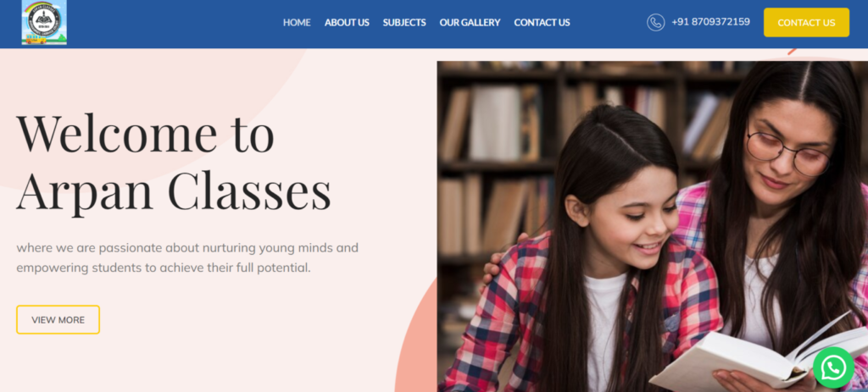Image resolution: width=868 pixels, height=392 pixels.
Task: Click the white CONTACT US nav link
Action: click(x=542, y=23)
